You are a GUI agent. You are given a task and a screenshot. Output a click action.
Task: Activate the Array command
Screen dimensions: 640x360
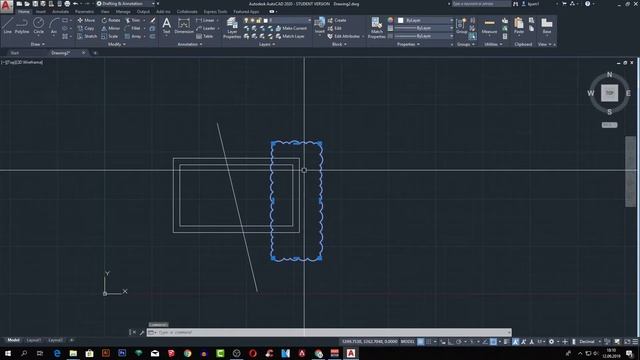pyautogui.click(x=133, y=36)
